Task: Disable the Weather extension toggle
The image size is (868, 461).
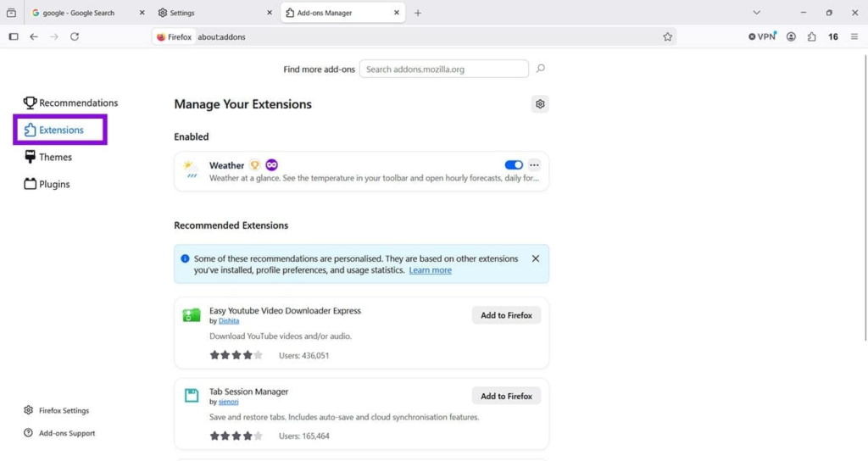Action: pyautogui.click(x=514, y=165)
